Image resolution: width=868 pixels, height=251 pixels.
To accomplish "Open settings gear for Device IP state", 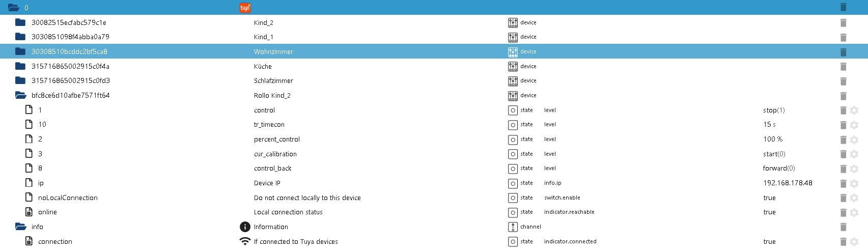I will [x=854, y=183].
